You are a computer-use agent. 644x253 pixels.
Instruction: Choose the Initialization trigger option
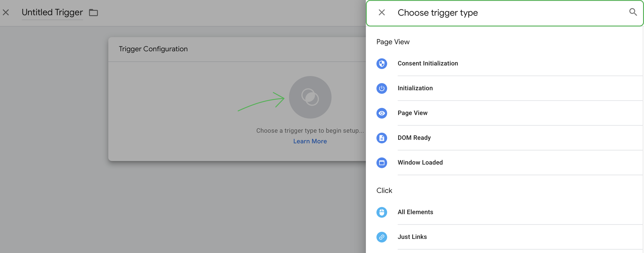click(x=415, y=88)
